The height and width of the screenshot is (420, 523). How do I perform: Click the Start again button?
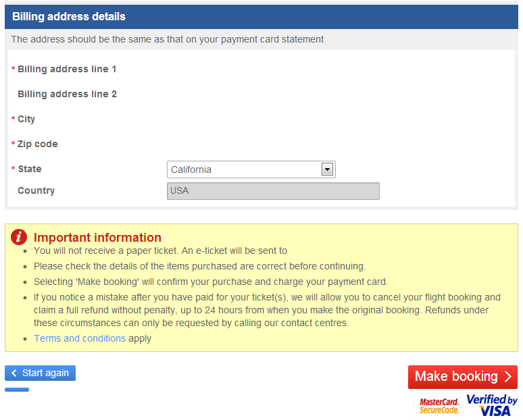(40, 373)
